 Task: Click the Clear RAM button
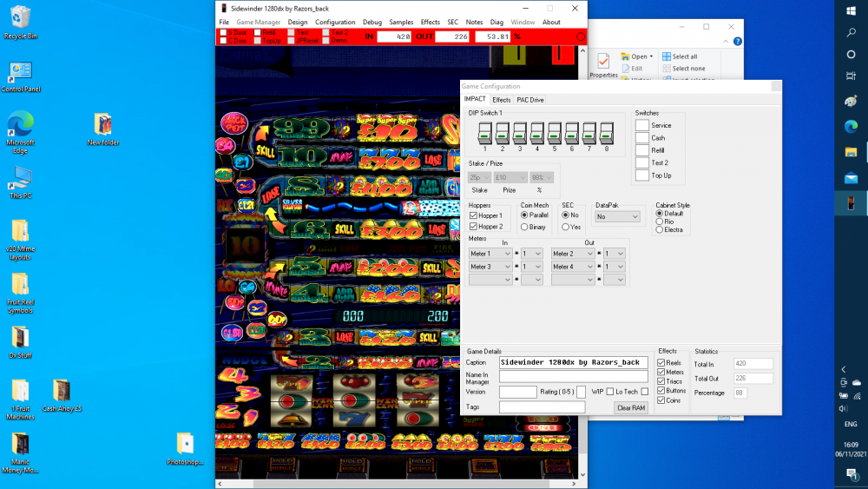pos(631,407)
